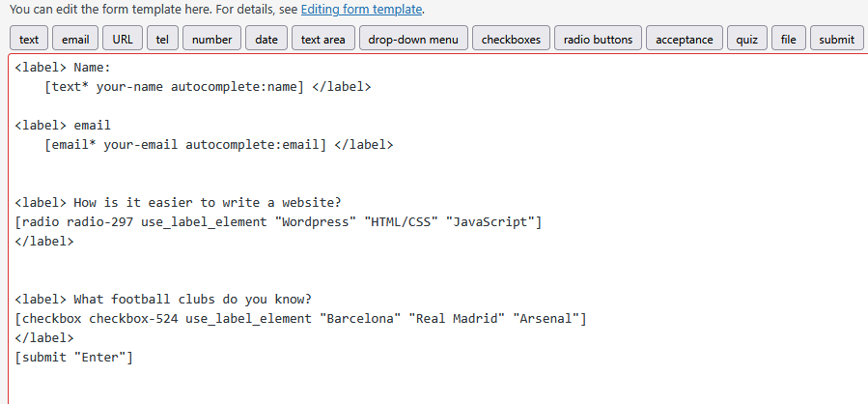Click the file upload tag button
This screenshot has height=404, width=868.
coord(789,39)
